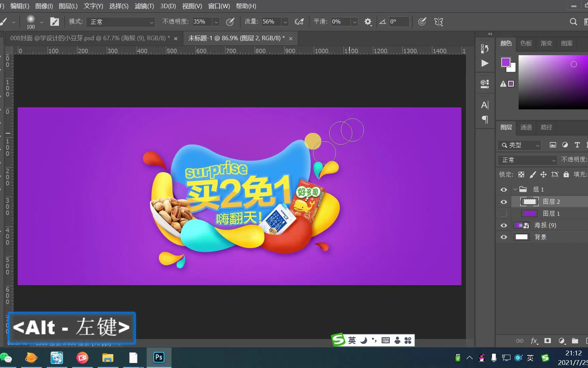Open File Explorer from the taskbar

coord(108,358)
